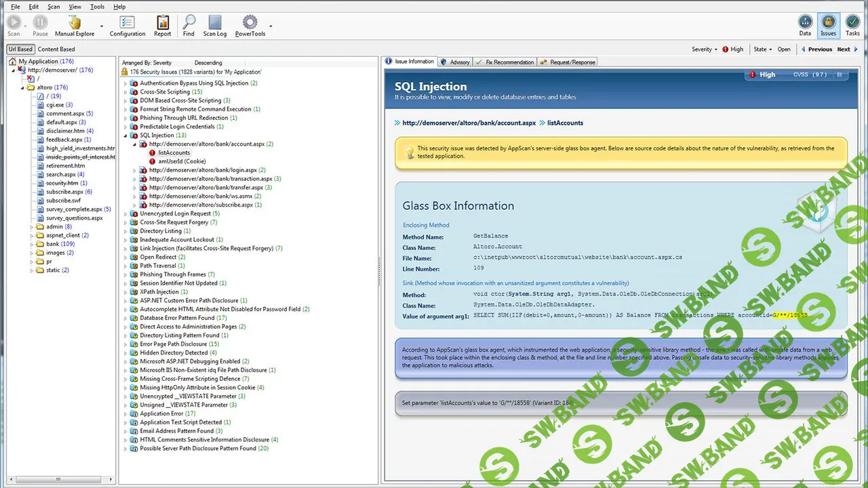Open the Tools menu
The width and height of the screenshot is (868, 488).
tap(97, 6)
